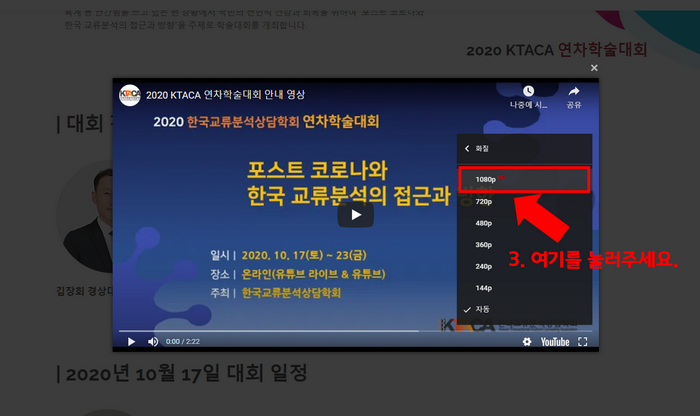This screenshot has height=416, width=700.
Task: Select 144p video quality
Action: click(525, 288)
